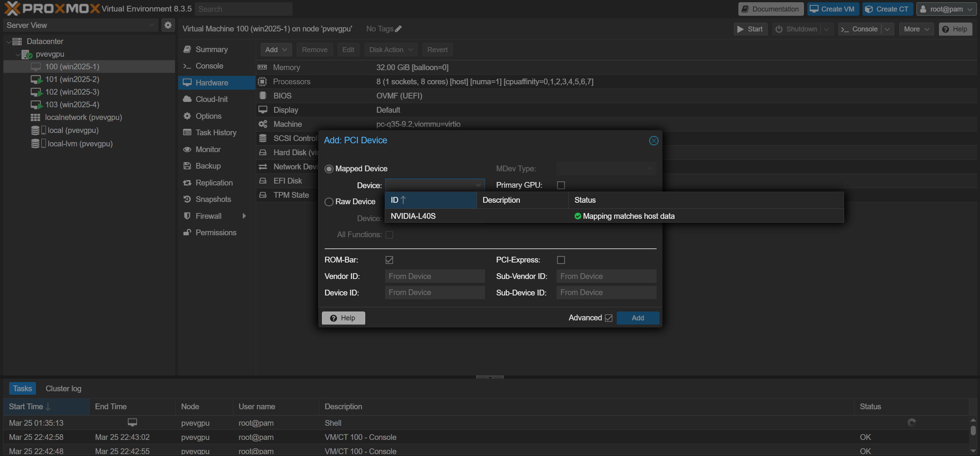
Task: Click the Hard Disk drive icon
Action: point(263,153)
